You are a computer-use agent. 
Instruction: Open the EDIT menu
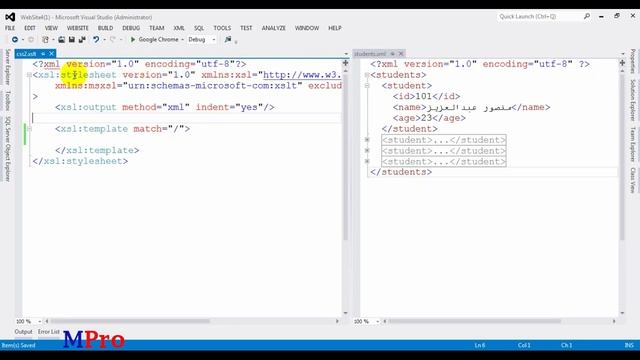(x=30, y=28)
